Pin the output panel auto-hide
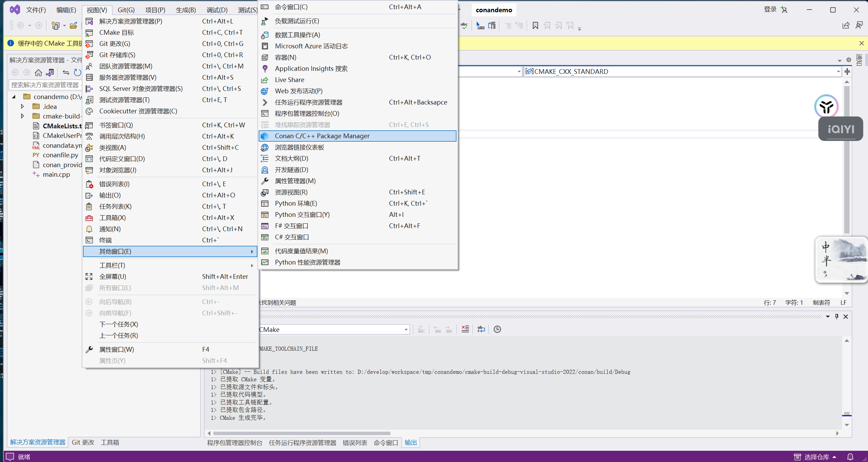 click(x=837, y=317)
